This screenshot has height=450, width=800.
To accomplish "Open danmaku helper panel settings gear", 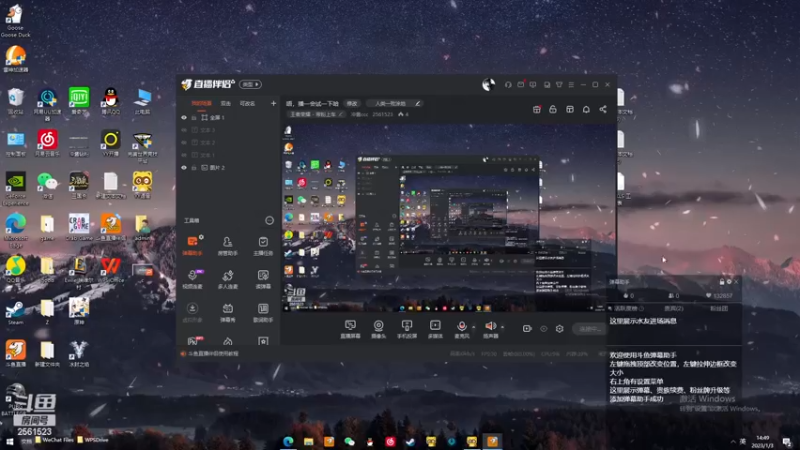I will click(x=729, y=282).
